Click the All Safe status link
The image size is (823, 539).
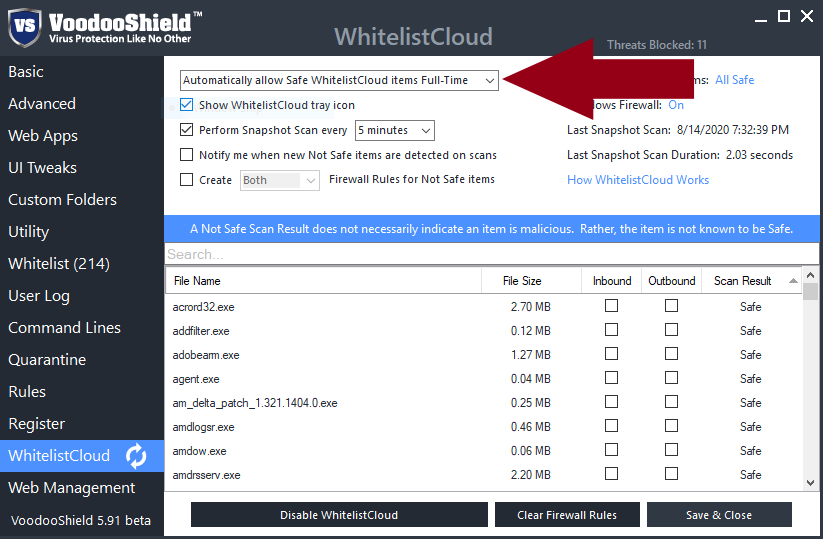(735, 80)
